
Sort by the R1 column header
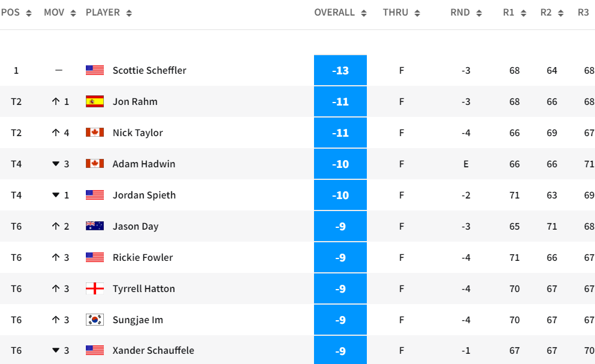(x=515, y=13)
